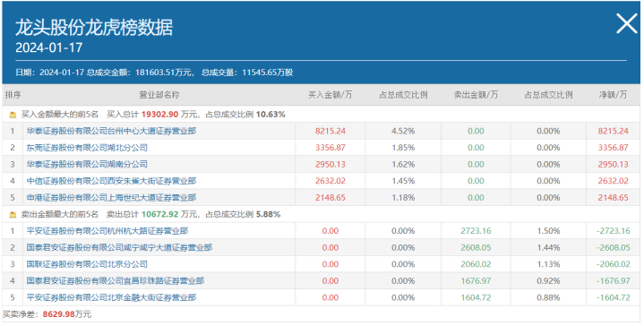Click the 5.88% sell total ratio

(268, 214)
